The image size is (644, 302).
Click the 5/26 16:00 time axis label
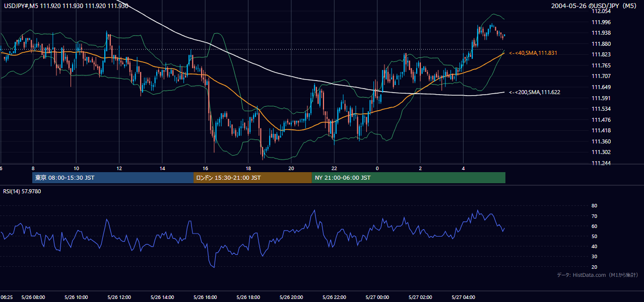pyautogui.click(x=205, y=297)
